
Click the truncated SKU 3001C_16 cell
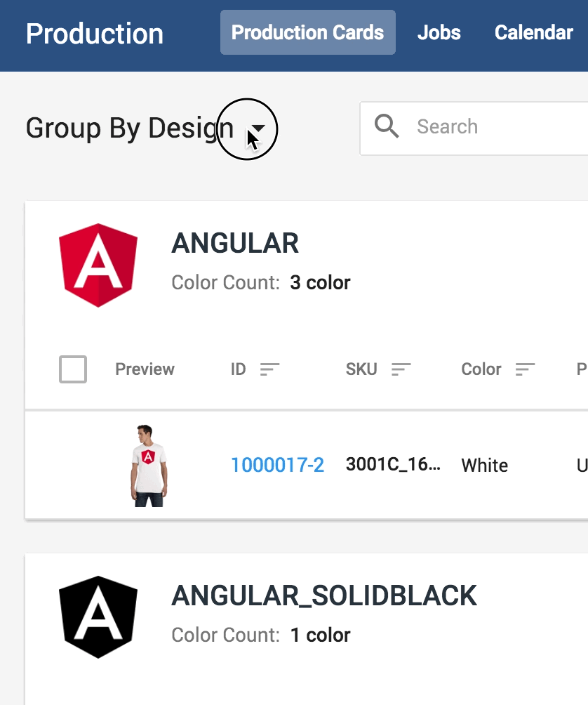[x=393, y=465]
